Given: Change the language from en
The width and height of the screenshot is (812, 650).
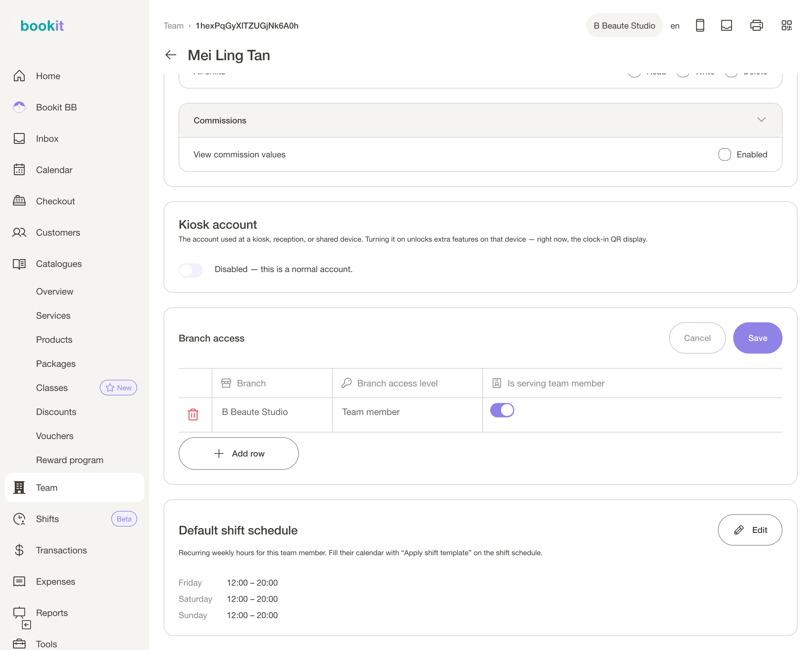Looking at the screenshot, I should (x=675, y=26).
